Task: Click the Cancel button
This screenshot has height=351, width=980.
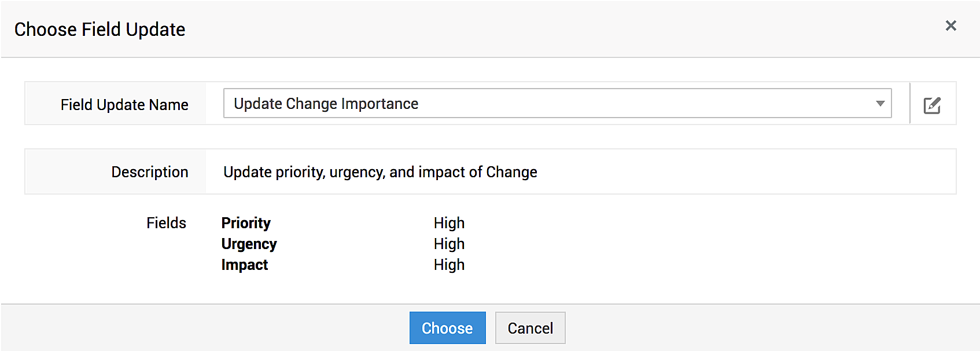Action: tap(530, 328)
